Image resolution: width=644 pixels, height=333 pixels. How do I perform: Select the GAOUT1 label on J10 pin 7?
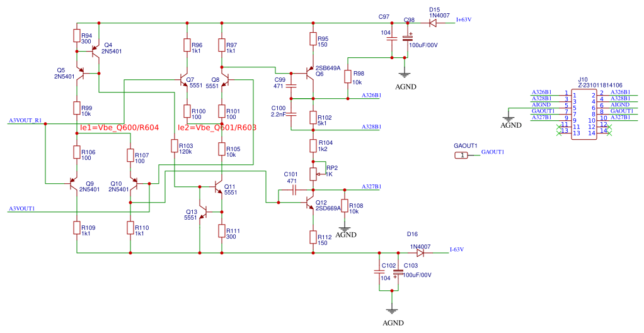click(543, 111)
